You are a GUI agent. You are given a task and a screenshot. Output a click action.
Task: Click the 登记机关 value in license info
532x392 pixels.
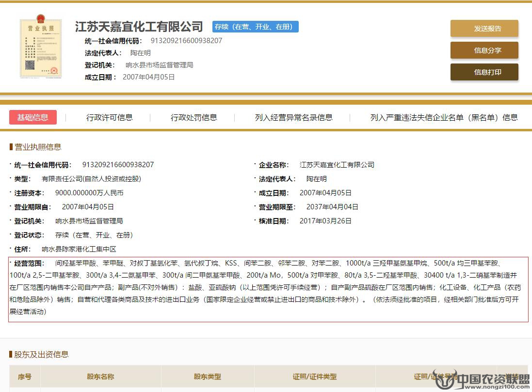coord(89,221)
